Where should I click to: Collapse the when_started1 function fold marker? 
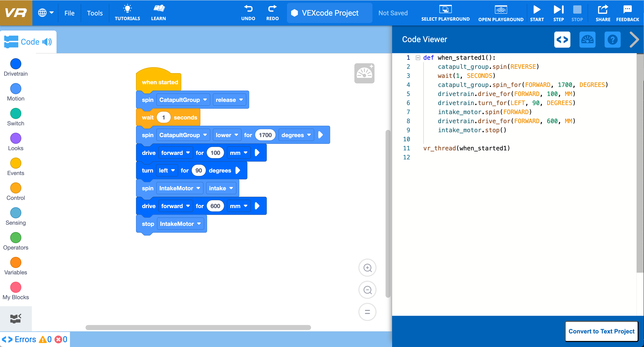[x=417, y=58]
